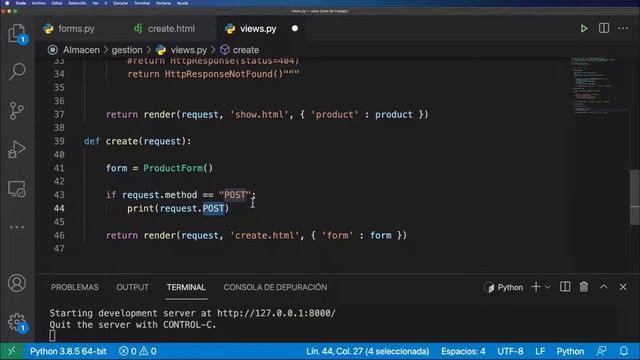Click Lín. 44, Col. 27 cursor position
Screen dimensions: 640x360
(367, 351)
